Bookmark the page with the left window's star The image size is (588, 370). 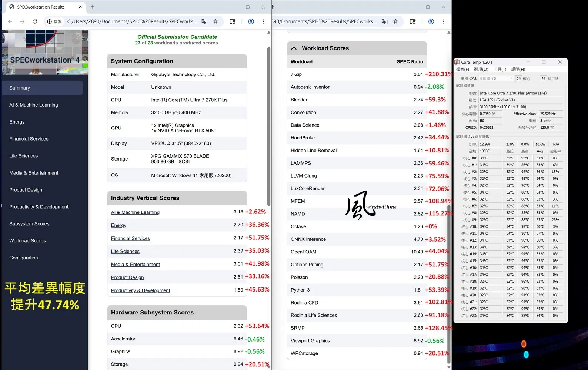tap(216, 21)
